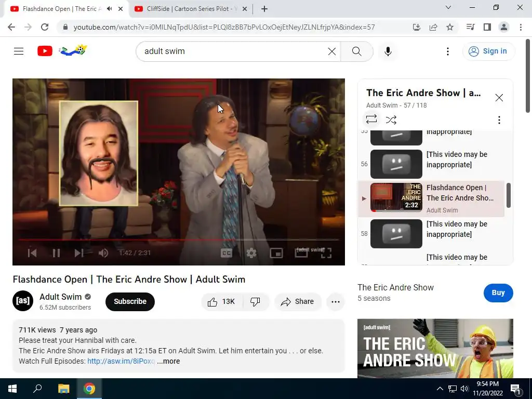Switch to miniplayer mode

(276, 253)
